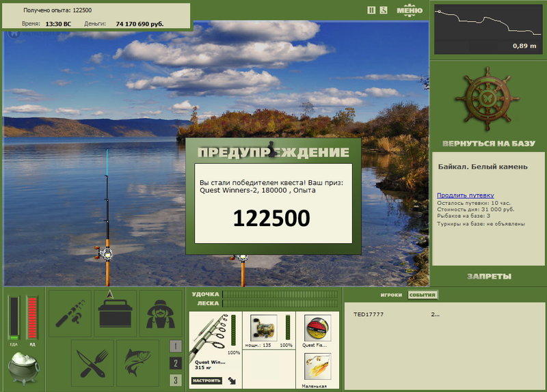Return to base via ВЕРНУТЬСЯ НА БАЗУ
547x392 pixels.
click(488, 143)
